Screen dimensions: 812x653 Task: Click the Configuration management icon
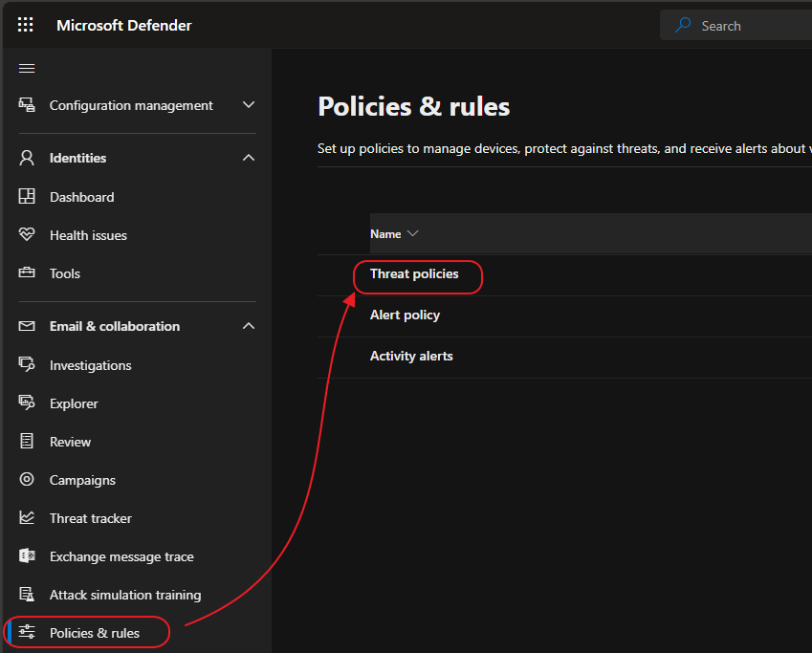pos(27,105)
